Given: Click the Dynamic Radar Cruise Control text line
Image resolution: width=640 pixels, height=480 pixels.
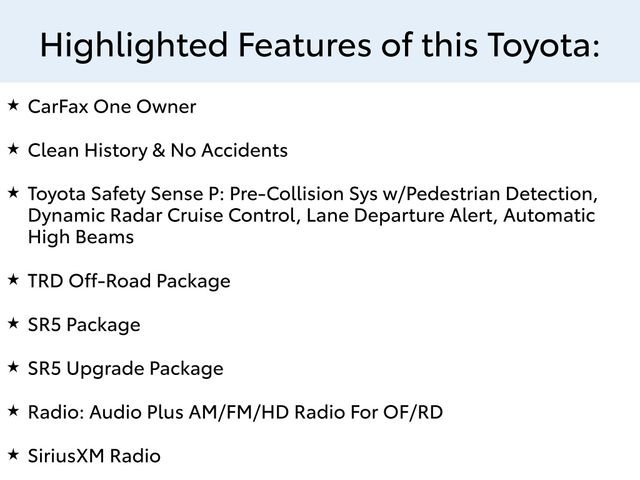Looking at the screenshot, I should 311,216.
